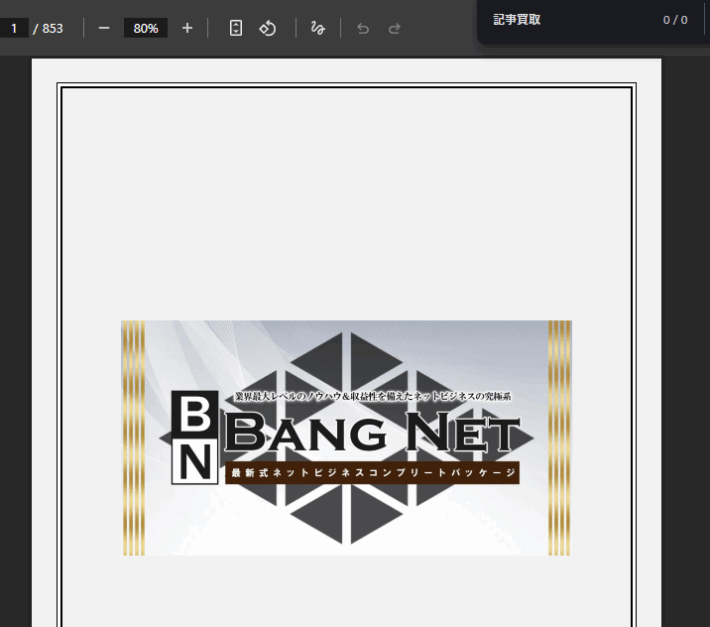Select the draw annotation tool
Viewport: 710px width, 627px height.
318,28
